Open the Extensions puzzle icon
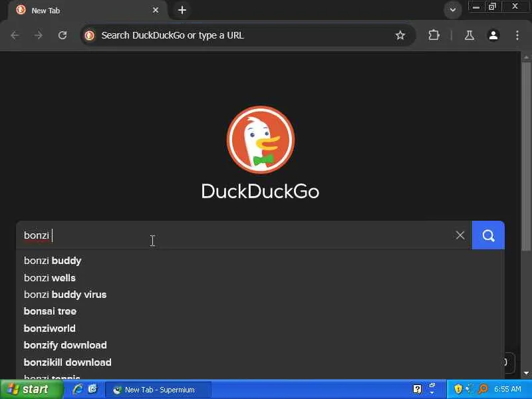 click(x=434, y=35)
